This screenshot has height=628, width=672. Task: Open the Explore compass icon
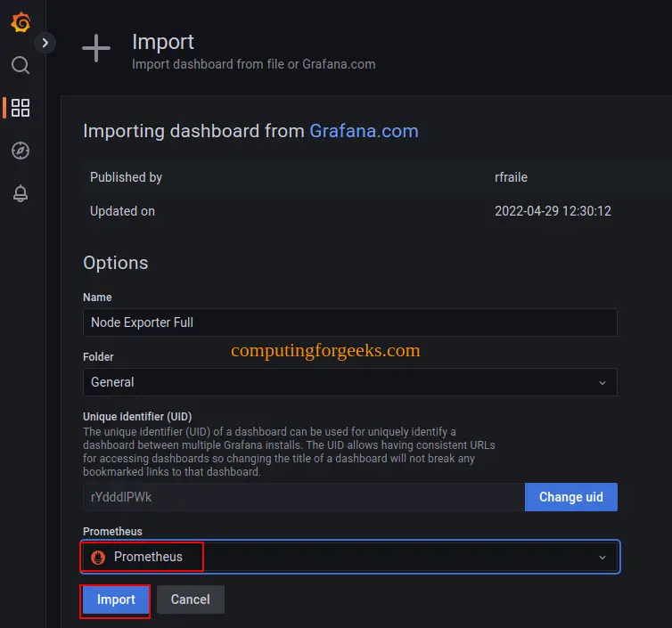pyautogui.click(x=20, y=151)
